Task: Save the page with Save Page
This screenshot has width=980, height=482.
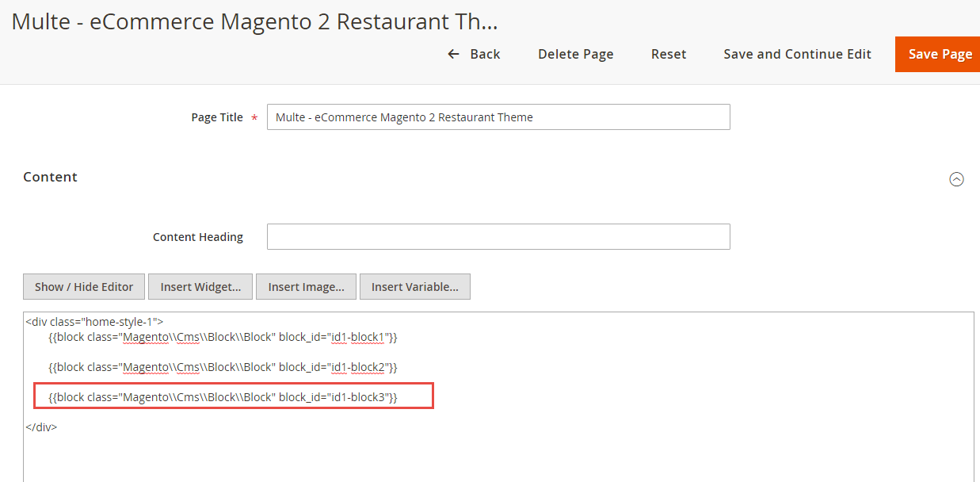Action: point(940,54)
